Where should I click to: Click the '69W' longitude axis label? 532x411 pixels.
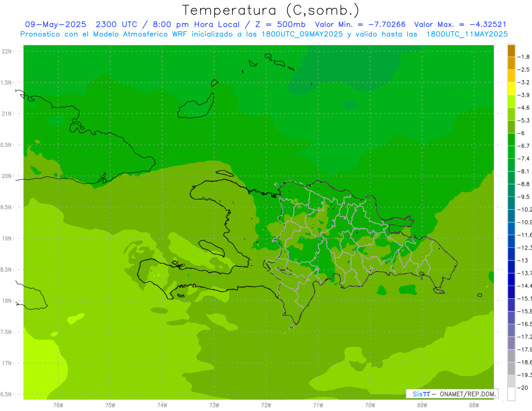tap(422, 405)
